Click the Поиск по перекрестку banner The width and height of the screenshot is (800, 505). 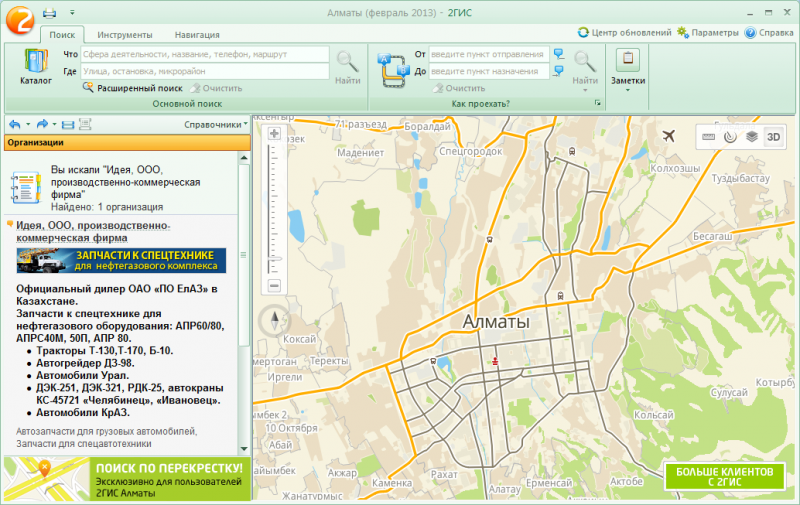[x=128, y=478]
